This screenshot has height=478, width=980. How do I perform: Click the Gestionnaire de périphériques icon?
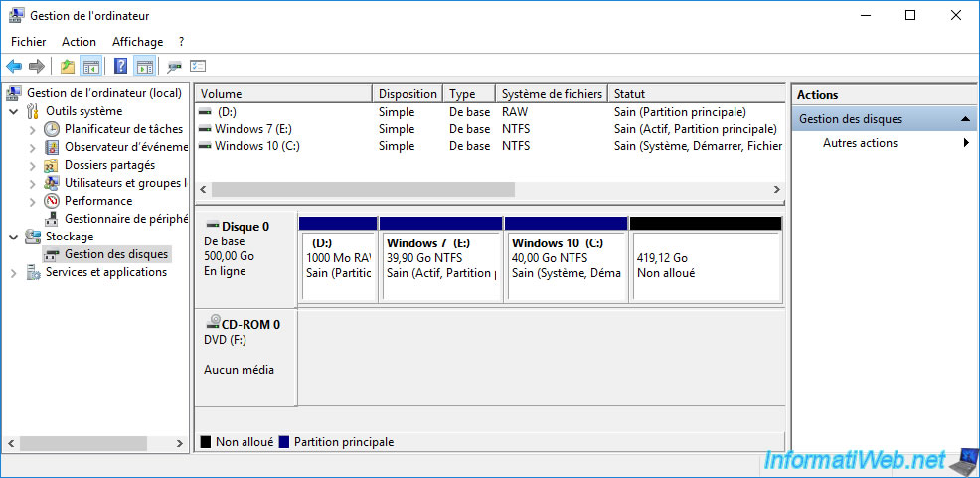[52, 219]
